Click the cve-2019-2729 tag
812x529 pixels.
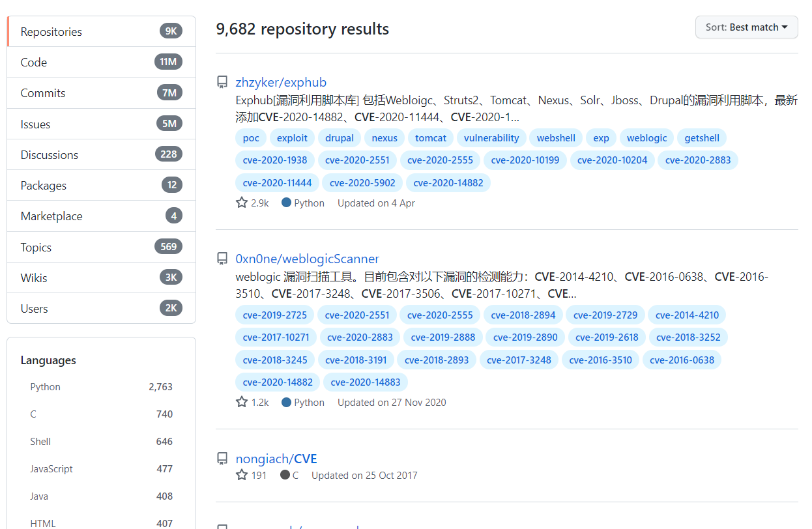click(605, 315)
